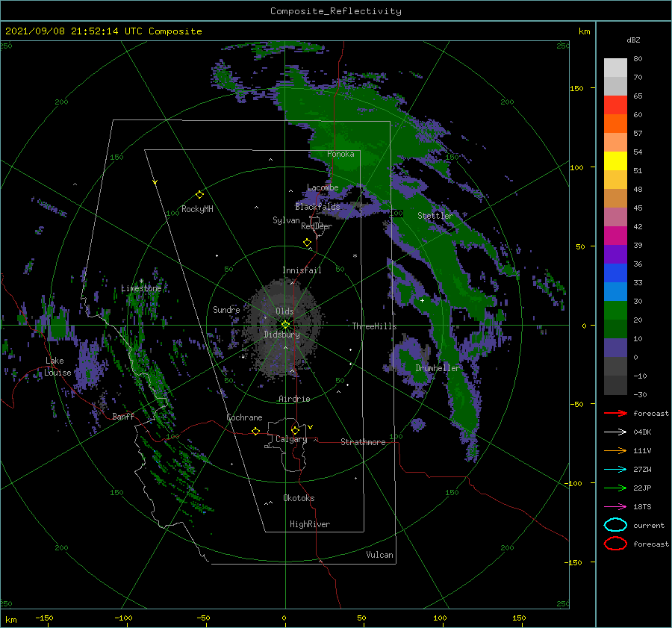Click the RockyMH label

(x=197, y=209)
